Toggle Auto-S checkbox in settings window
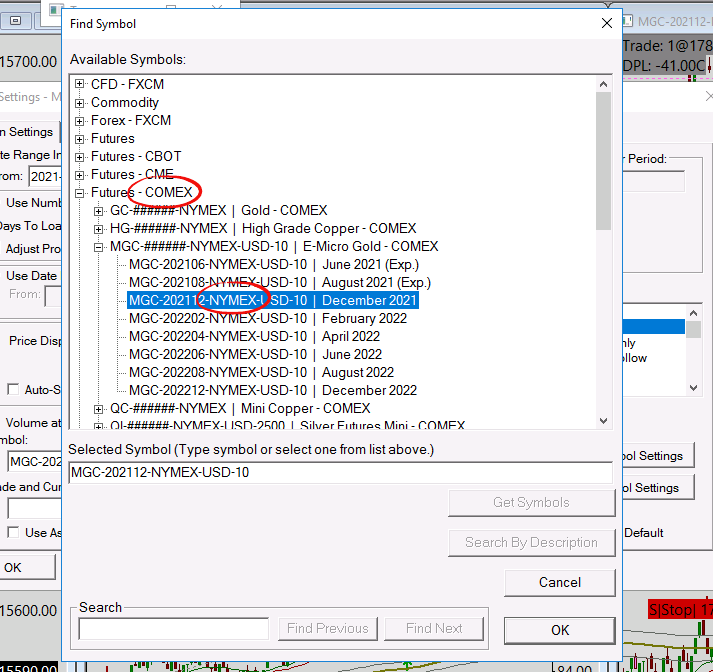The image size is (713, 672). (x=13, y=390)
